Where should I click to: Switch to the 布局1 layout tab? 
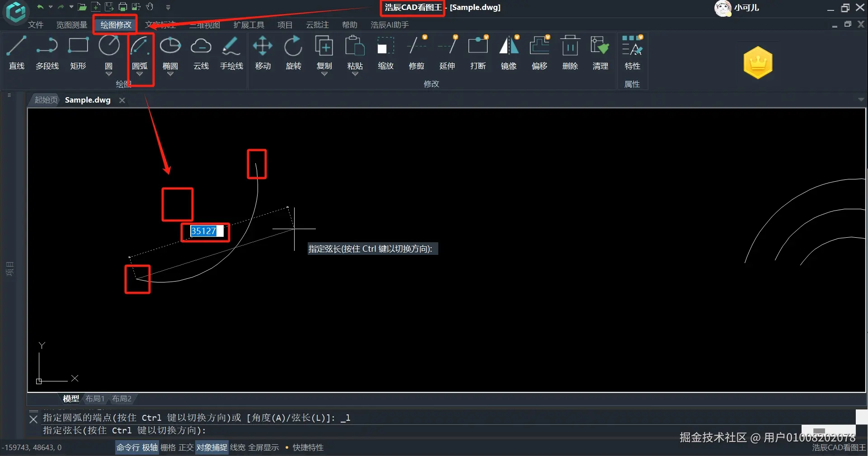click(x=95, y=399)
